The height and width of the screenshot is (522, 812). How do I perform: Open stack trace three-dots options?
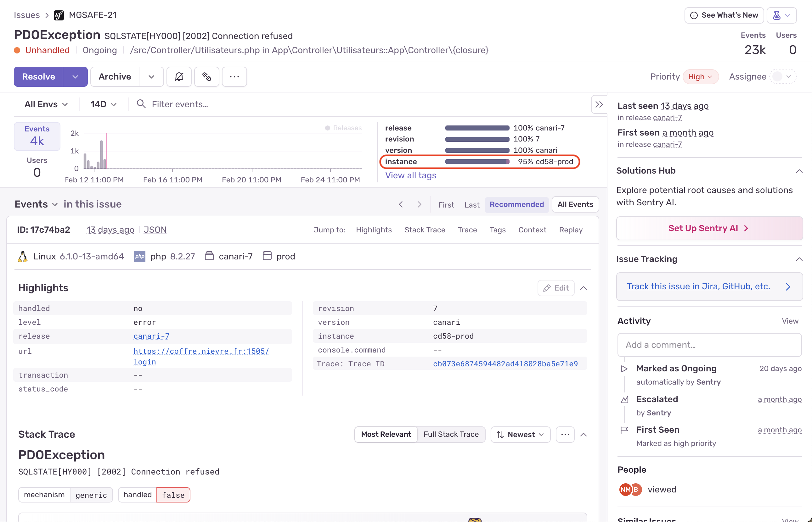565,435
